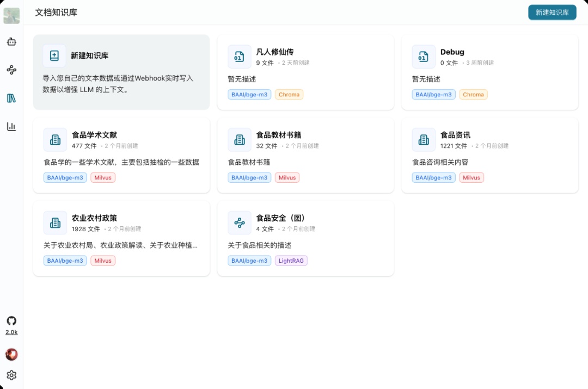Image resolution: width=588 pixels, height=389 pixels.
Task: Click the knowledge base library icon
Action: tap(11, 98)
